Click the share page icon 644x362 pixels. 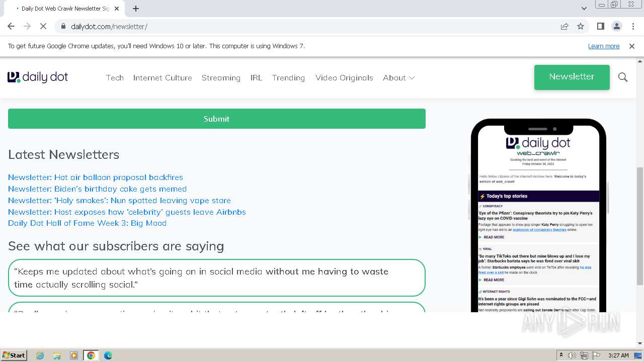[x=565, y=26]
